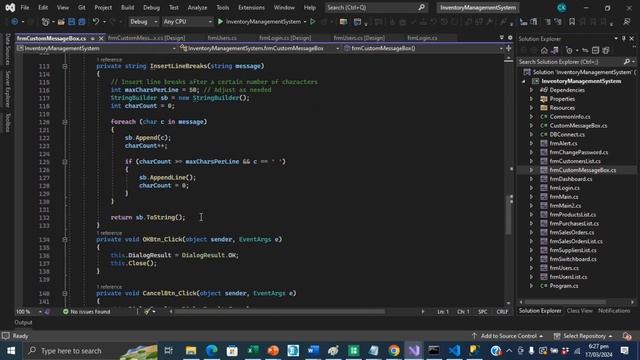Select frmSwitchboard.cs in Solution Explorer
This screenshot has width=640, height=360.
point(573,259)
